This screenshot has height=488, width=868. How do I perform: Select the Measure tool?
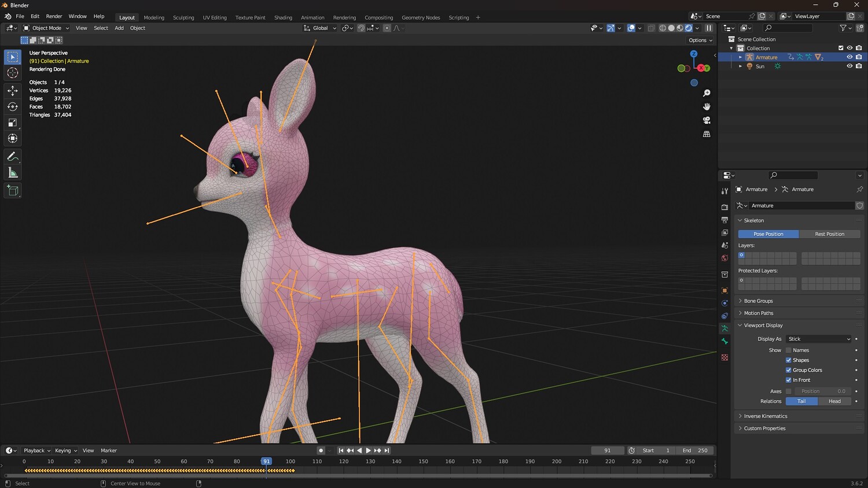(x=13, y=173)
